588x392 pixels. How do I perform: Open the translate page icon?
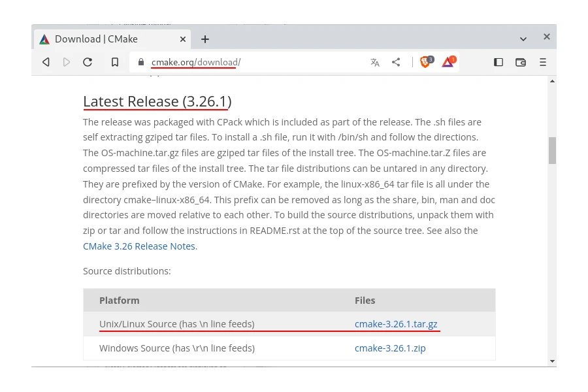pyautogui.click(x=374, y=62)
